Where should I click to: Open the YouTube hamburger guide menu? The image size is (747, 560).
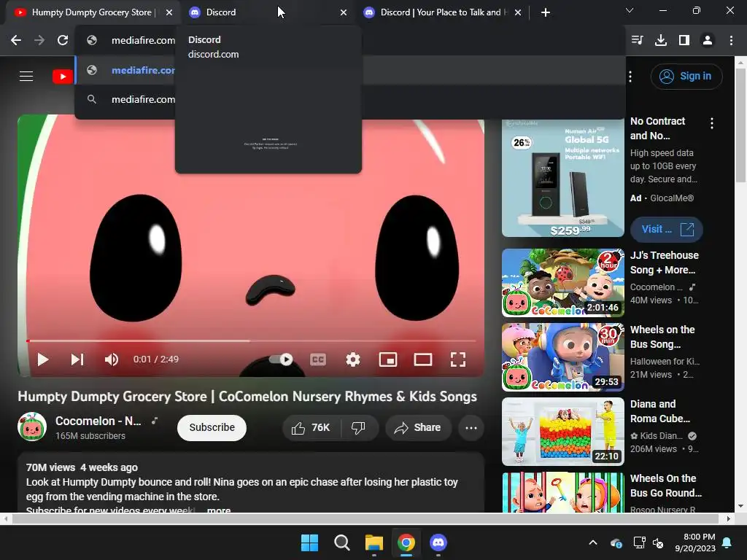[26, 76]
